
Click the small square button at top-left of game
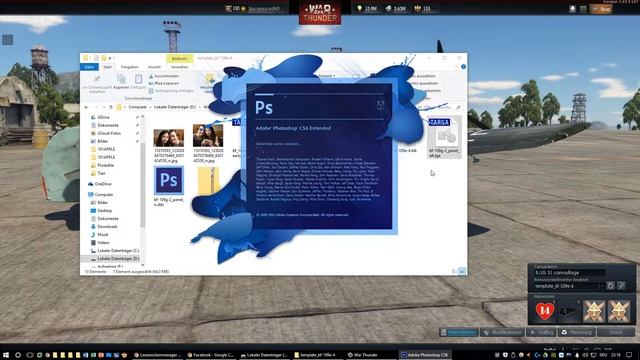tap(8, 40)
